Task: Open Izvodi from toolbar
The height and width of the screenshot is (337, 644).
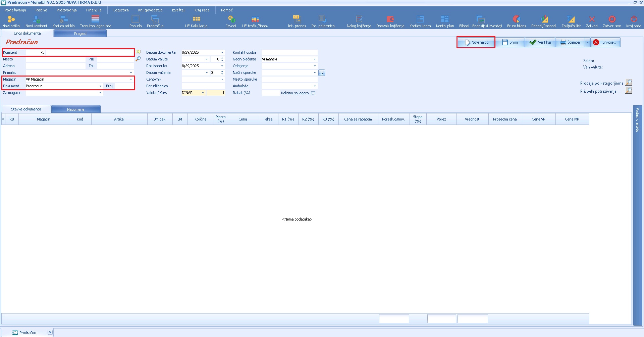Action: (231, 21)
